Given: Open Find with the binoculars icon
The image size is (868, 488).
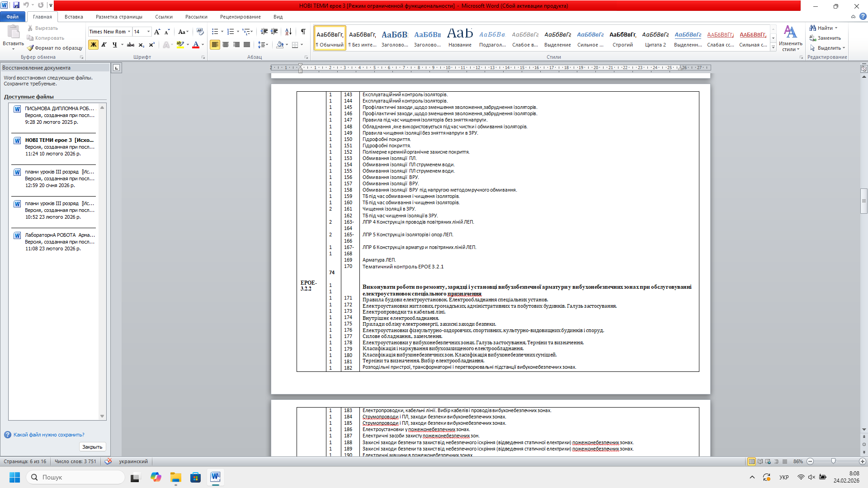Looking at the screenshot, I should 813,28.
